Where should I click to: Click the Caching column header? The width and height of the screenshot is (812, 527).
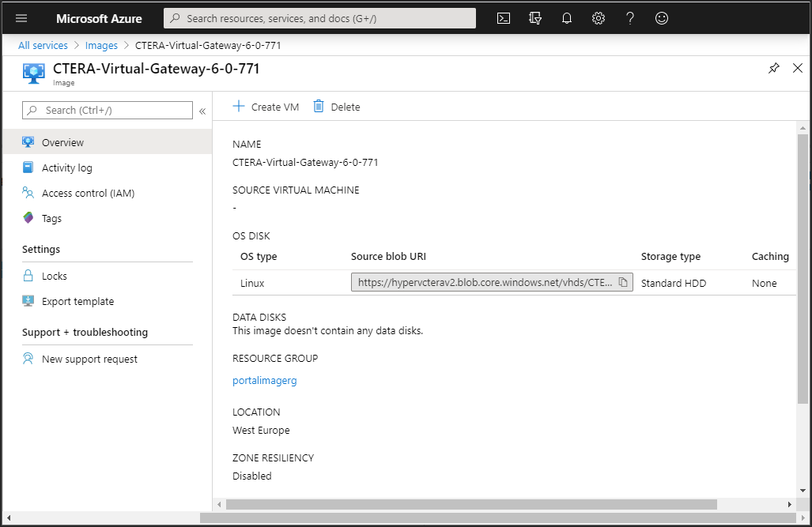pos(770,256)
